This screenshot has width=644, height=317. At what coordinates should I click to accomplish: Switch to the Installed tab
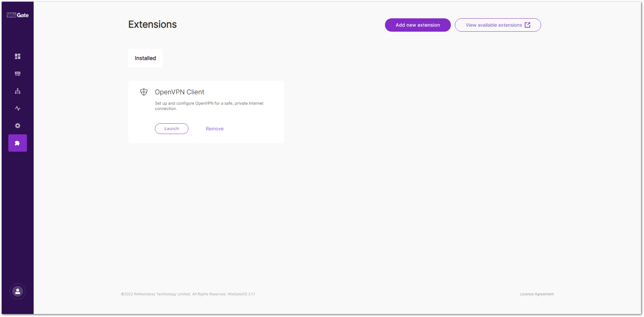[x=145, y=58]
